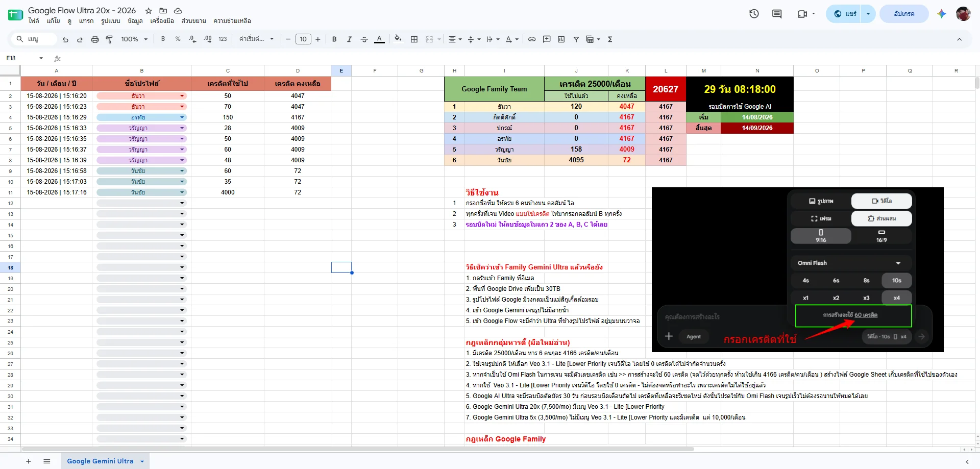Undo the last action

pos(65,39)
